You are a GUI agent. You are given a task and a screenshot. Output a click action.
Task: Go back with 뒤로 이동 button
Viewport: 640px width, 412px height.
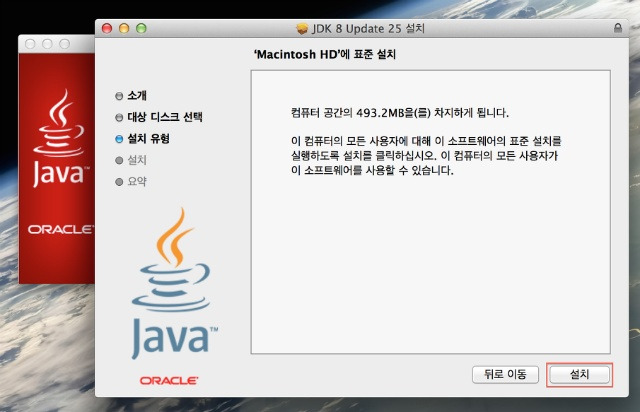[x=505, y=374]
